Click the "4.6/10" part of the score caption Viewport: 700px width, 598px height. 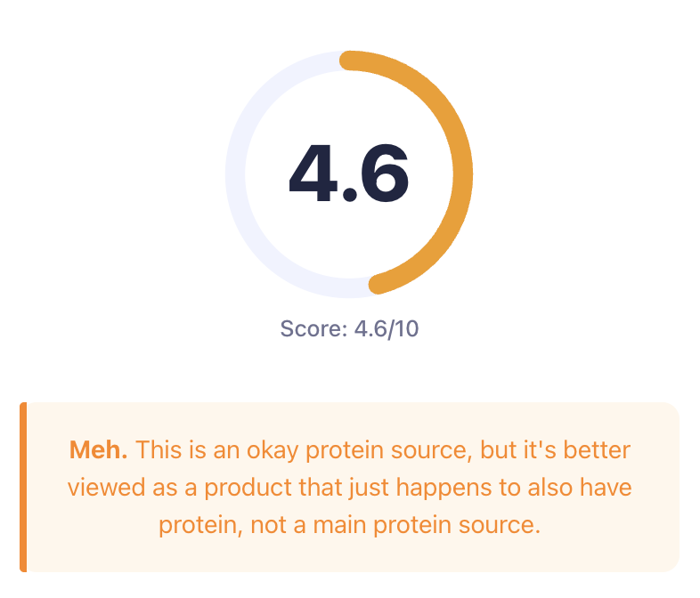[387, 328]
